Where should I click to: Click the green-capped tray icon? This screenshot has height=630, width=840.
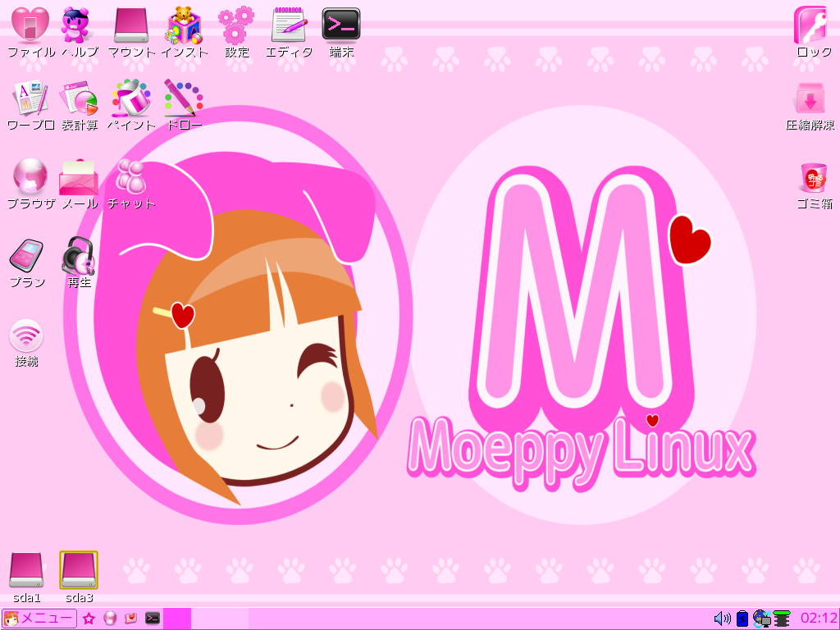tap(782, 619)
